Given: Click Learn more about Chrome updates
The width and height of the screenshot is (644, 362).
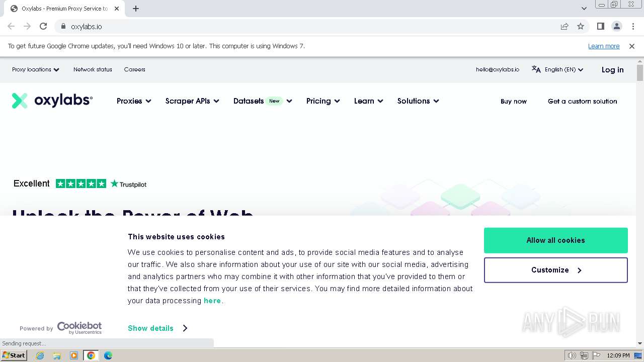Looking at the screenshot, I should 604,46.
